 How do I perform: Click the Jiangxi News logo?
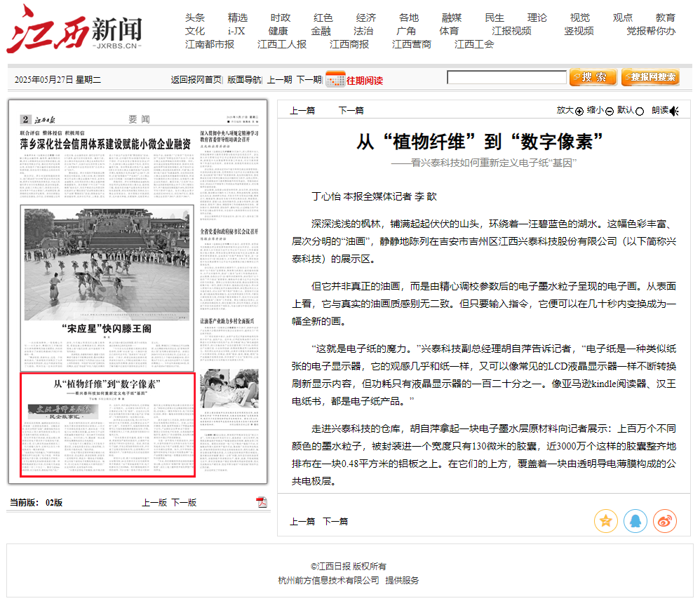click(74, 29)
